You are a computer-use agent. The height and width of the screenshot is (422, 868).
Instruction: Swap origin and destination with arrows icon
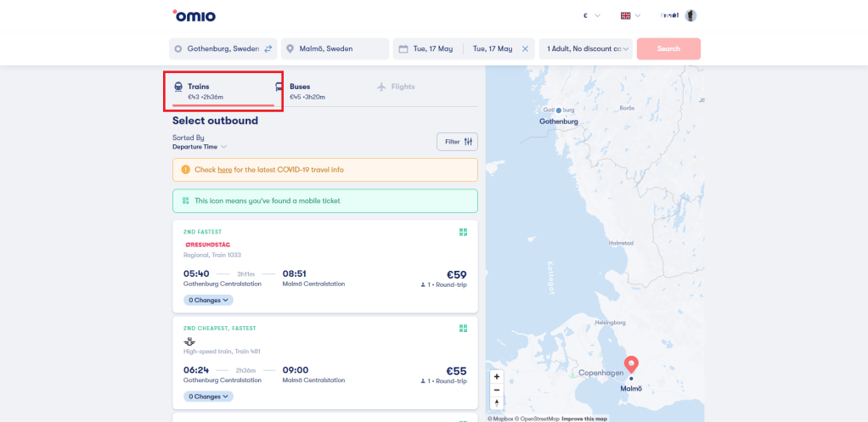coord(268,48)
